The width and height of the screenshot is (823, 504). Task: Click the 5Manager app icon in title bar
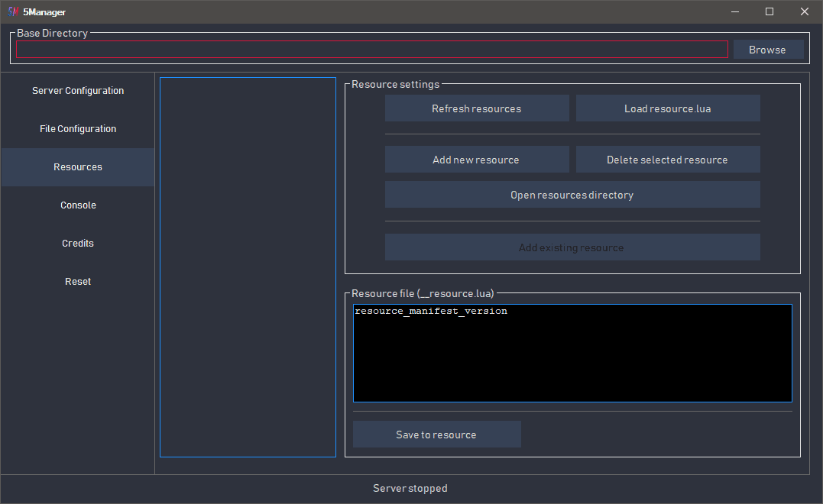[x=12, y=11]
